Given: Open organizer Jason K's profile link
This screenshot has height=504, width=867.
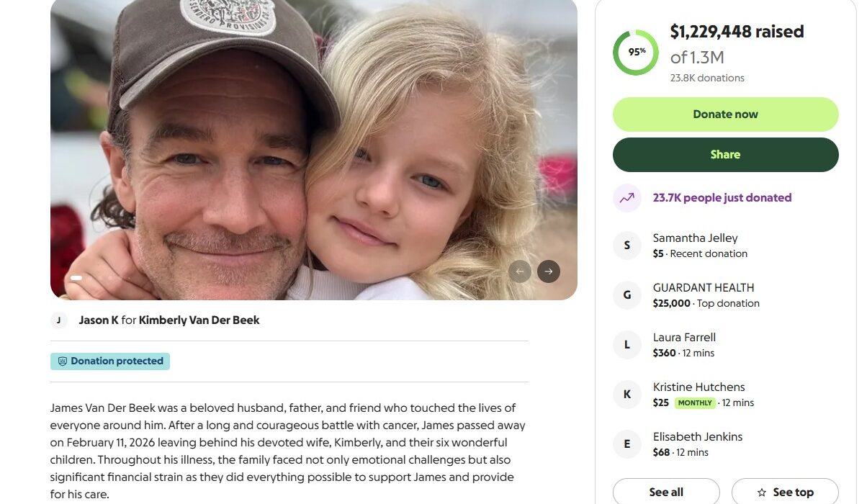Looking at the screenshot, I should [99, 320].
